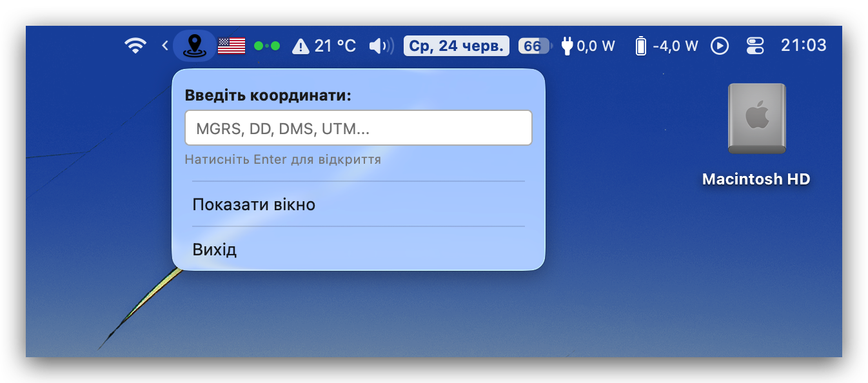Viewport: 868px width, 383px height.
Task: Expand hidden menu bar items chevron
Action: pos(164,46)
